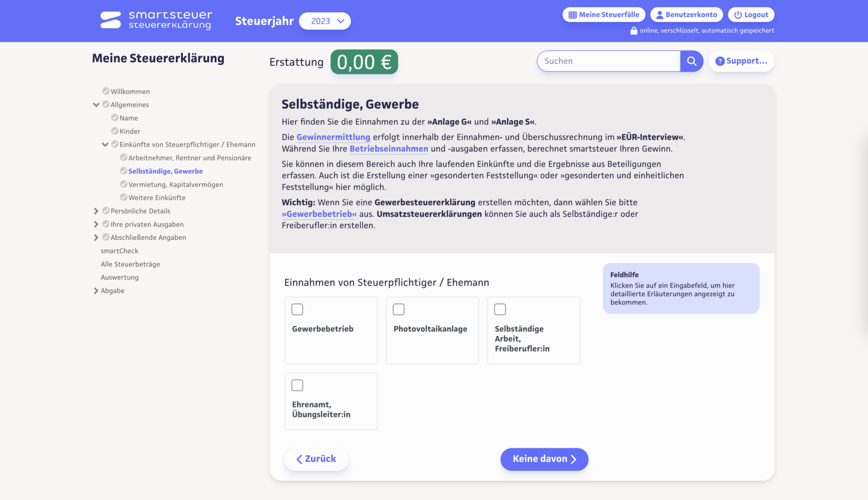
Task: Click the checkmark icon beside Weitere Einkünfte
Action: click(124, 197)
